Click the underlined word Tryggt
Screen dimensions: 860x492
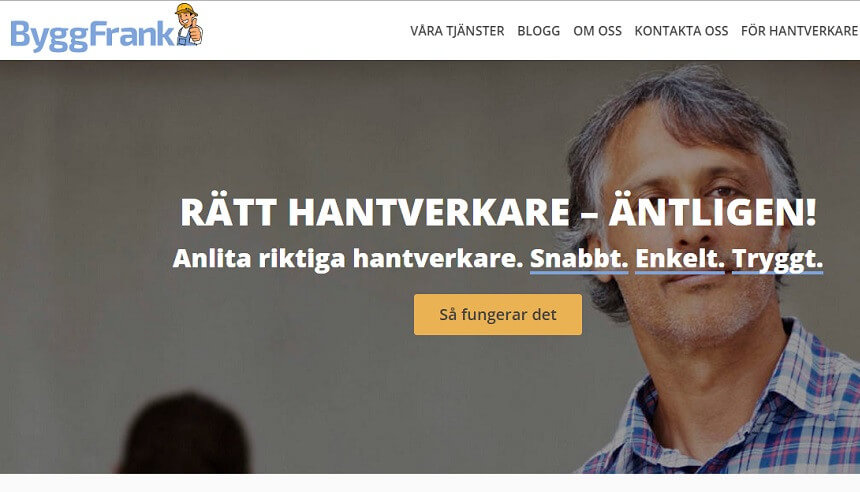[x=777, y=259]
